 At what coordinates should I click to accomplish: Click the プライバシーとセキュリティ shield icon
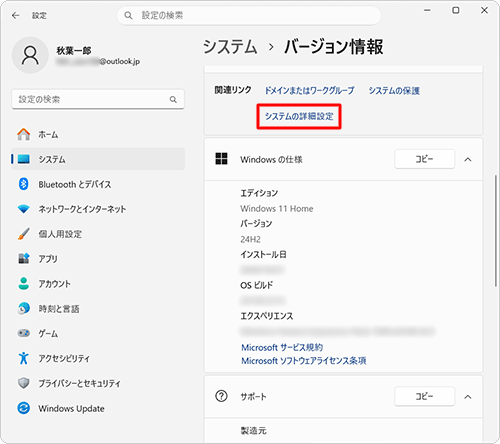point(24,383)
